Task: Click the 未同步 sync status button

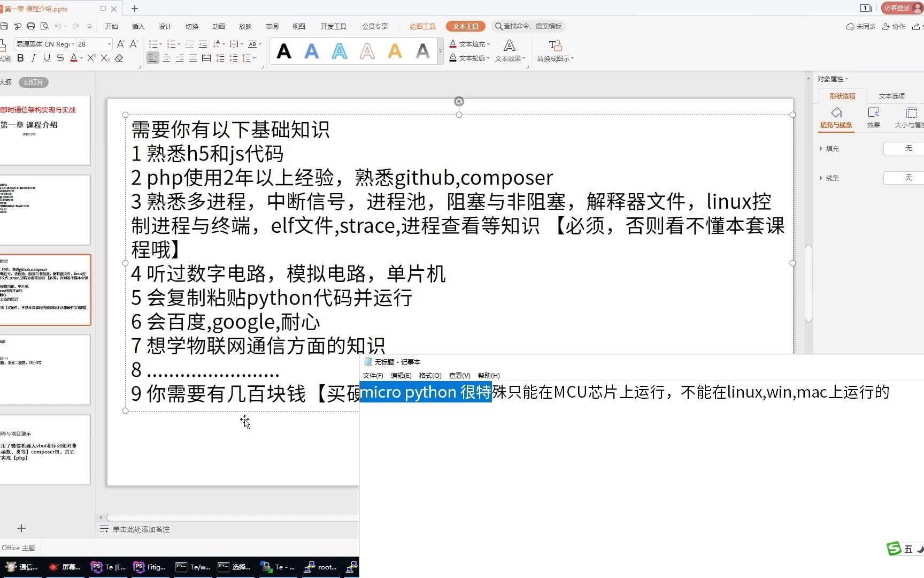Action: [x=861, y=26]
